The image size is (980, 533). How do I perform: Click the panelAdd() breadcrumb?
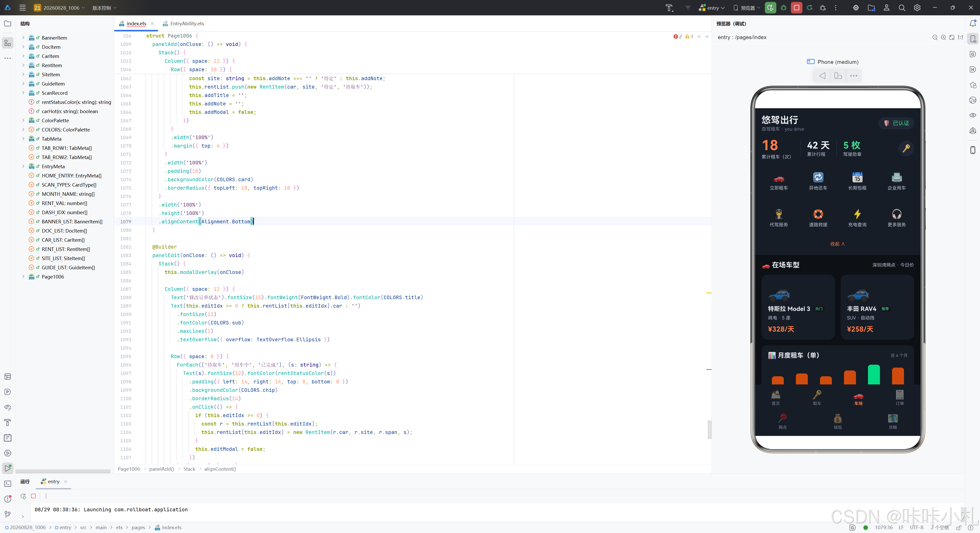pyautogui.click(x=161, y=469)
